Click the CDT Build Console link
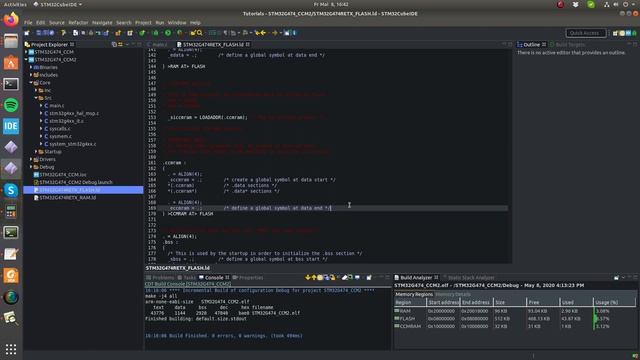The height and width of the screenshot is (360, 640). [188, 284]
